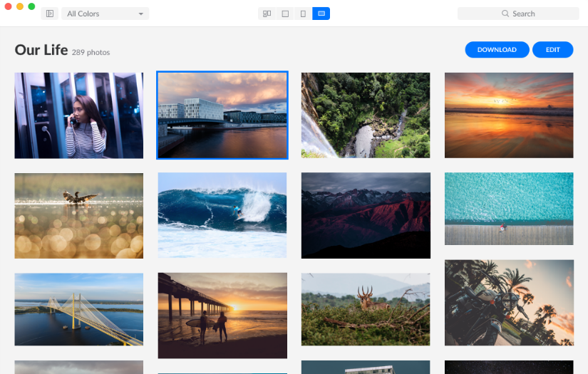Open the yellow cable bridge photo
Screen dimensions: 588x374
(78, 309)
